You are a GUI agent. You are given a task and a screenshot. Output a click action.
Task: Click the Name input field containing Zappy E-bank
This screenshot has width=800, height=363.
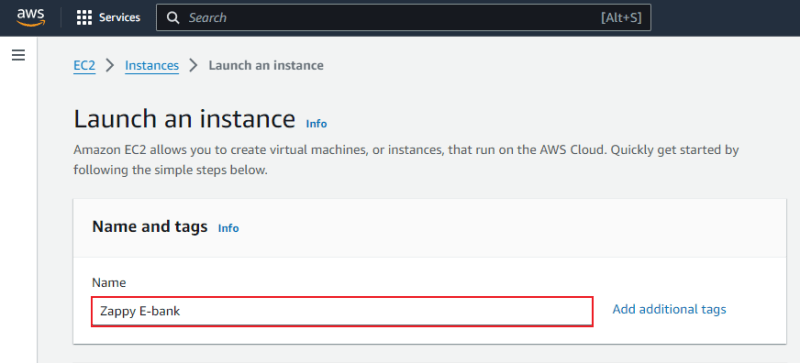[342, 311]
